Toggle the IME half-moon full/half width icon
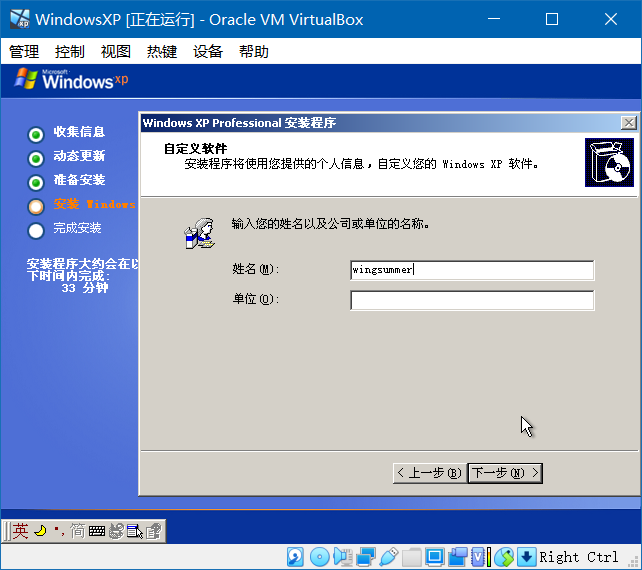 pos(41,531)
